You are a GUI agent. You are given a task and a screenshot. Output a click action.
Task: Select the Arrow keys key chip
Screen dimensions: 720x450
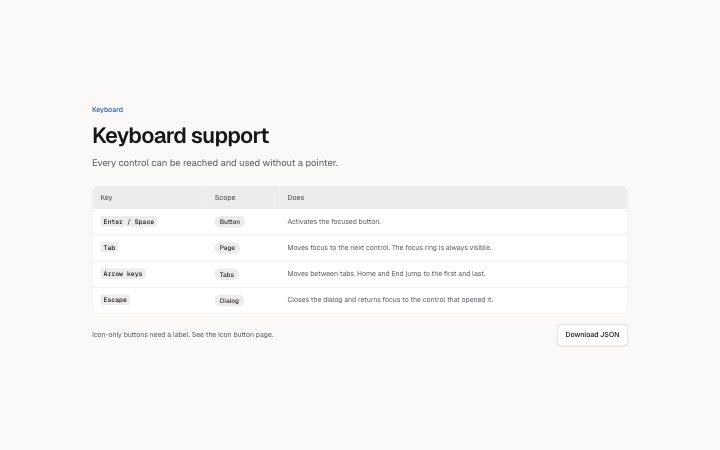123,274
